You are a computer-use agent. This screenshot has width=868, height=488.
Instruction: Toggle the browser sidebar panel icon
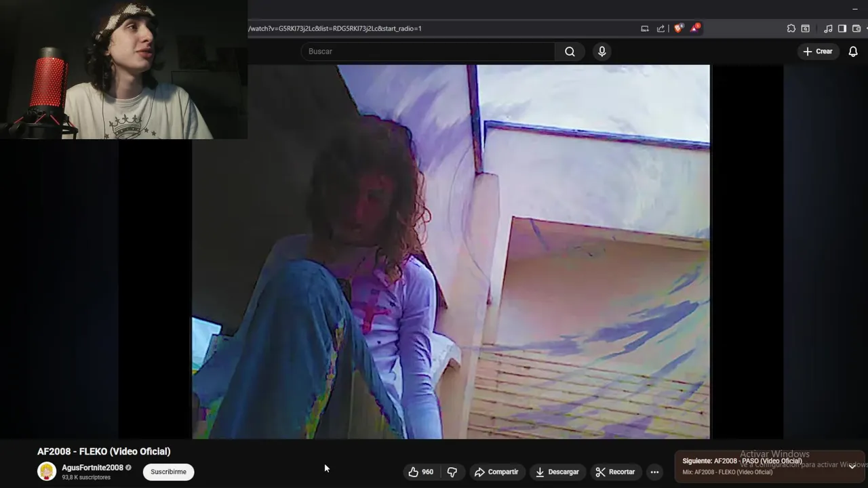[842, 28]
